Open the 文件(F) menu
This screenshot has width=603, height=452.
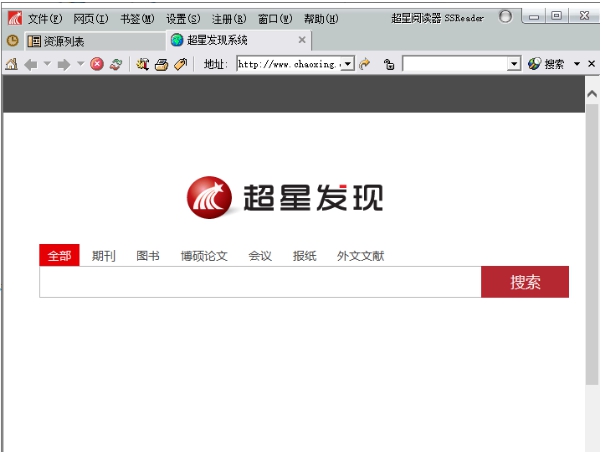(x=45, y=18)
